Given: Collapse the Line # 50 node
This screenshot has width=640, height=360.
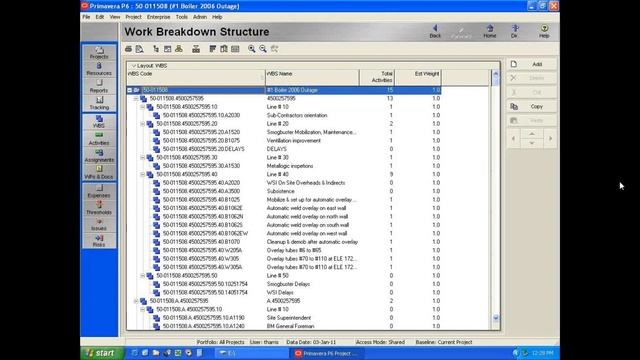Looking at the screenshot, I should [142, 276].
